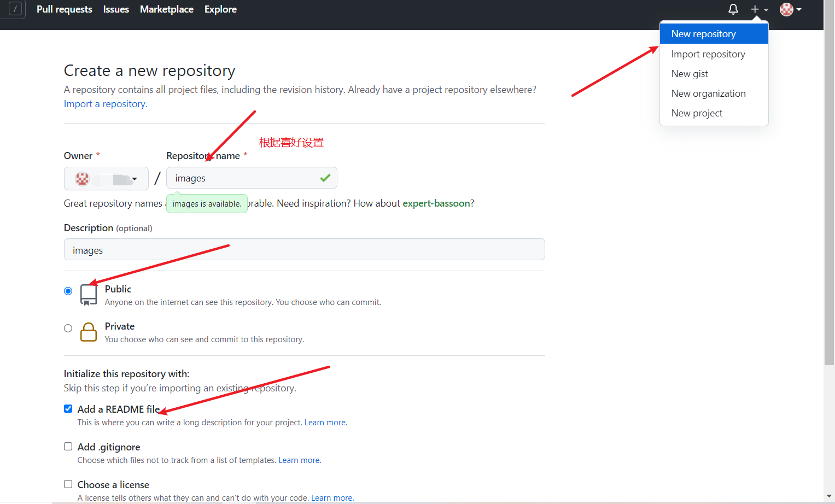Click the green name-available checkmark
Viewport: 835px width, 504px height.
325,178
